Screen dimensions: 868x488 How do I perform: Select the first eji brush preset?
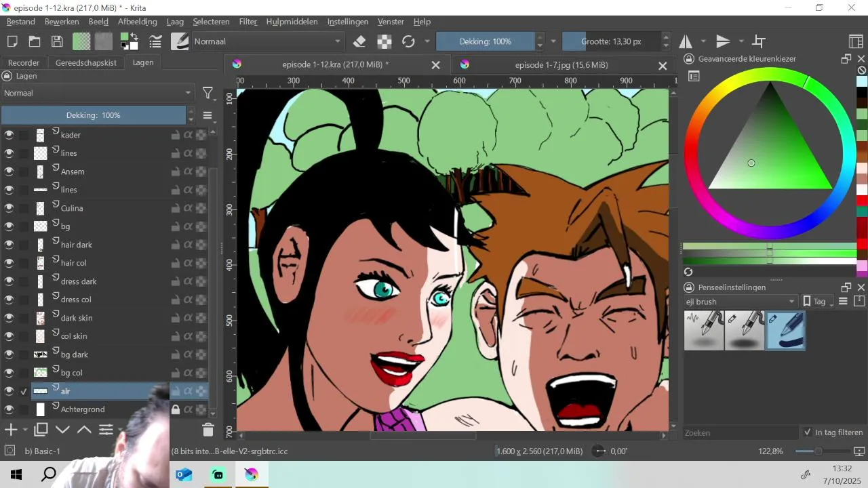(704, 330)
